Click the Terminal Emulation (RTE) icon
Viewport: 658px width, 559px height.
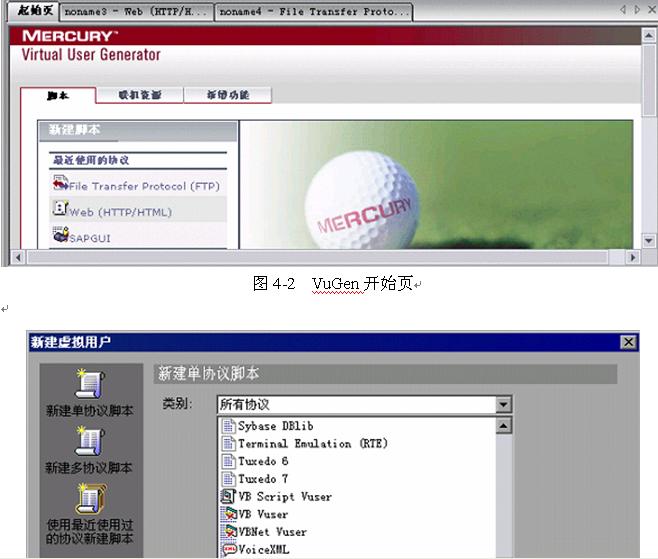(228, 443)
